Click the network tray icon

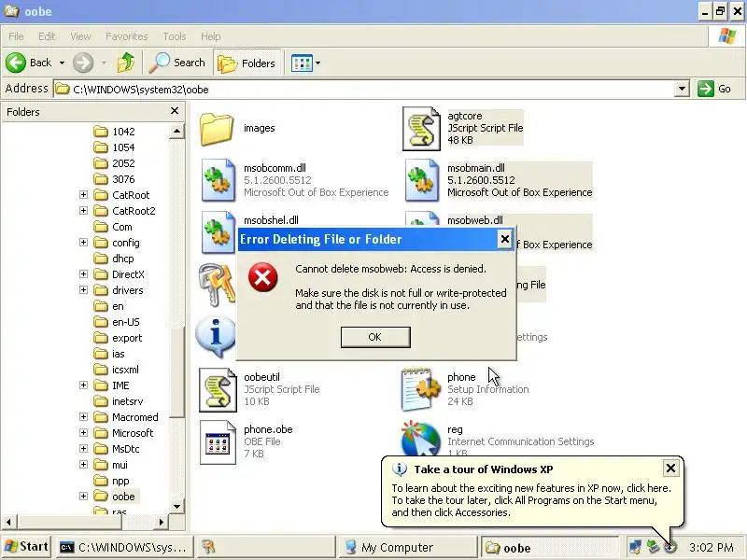pos(635,548)
